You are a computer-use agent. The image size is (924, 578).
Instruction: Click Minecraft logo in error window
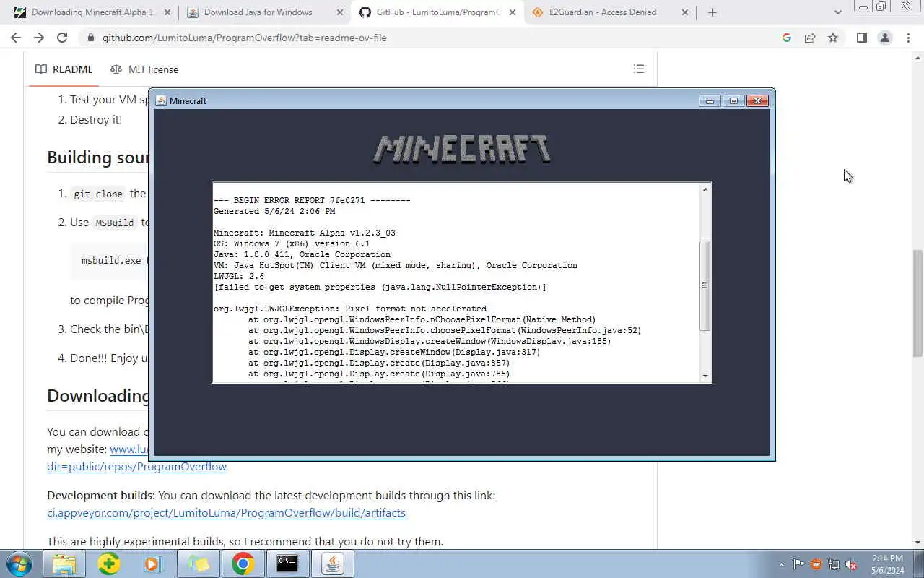tap(462, 150)
